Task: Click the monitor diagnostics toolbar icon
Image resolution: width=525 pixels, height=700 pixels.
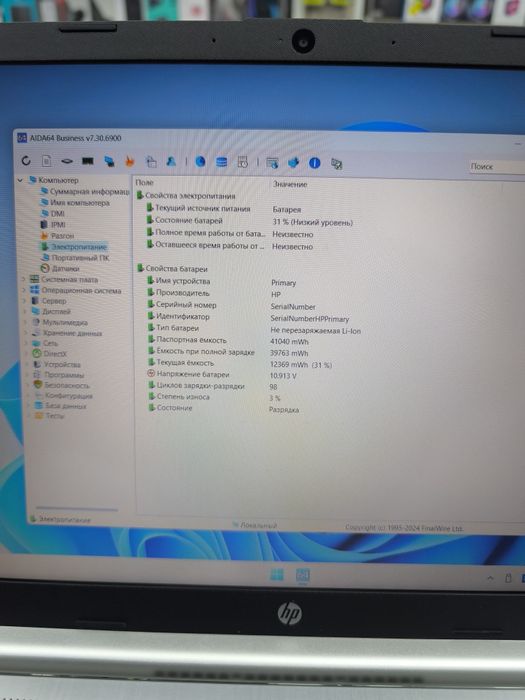Action: (151, 162)
